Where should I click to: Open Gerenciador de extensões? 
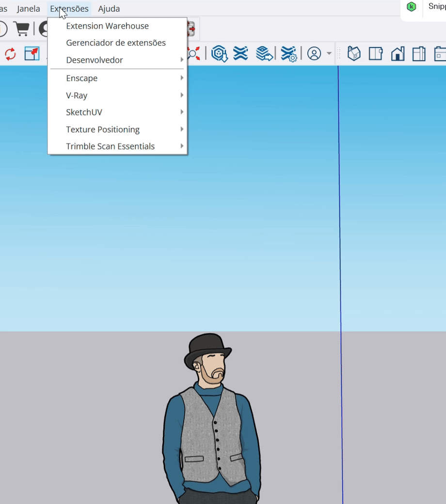117,43
